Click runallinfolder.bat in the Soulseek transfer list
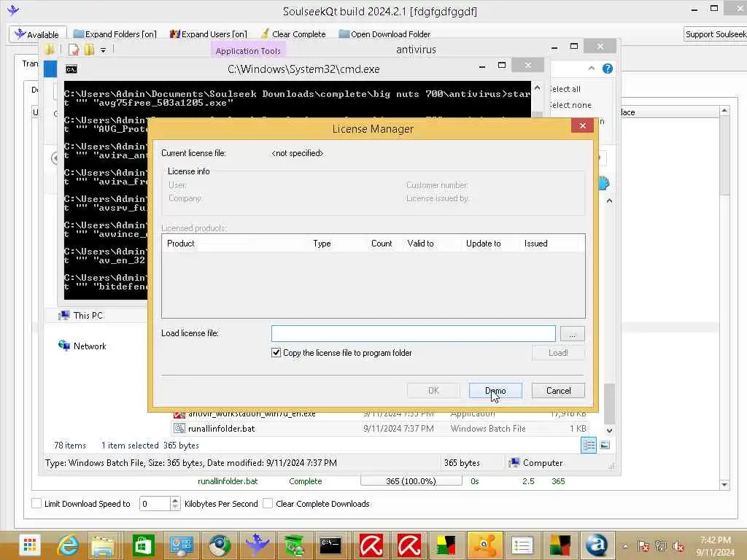 tap(228, 481)
